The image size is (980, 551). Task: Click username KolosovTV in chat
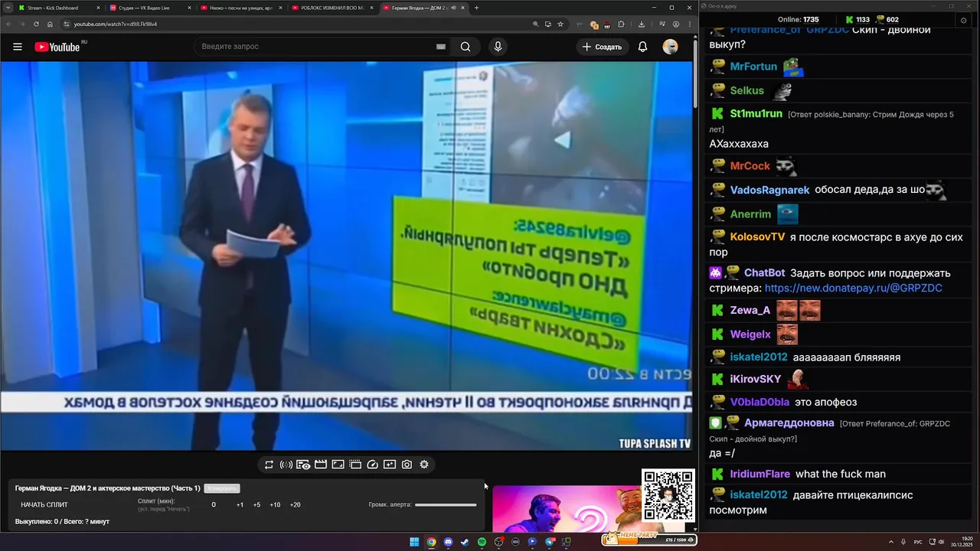tap(757, 237)
